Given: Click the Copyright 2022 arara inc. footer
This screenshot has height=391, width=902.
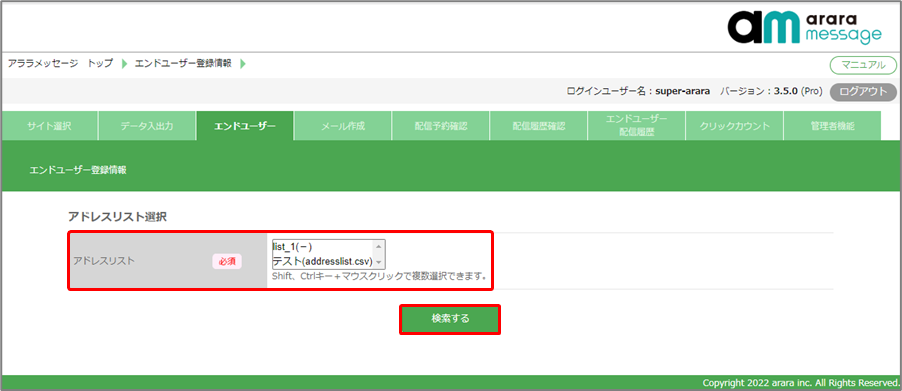Looking at the screenshot, I should coord(800,383).
